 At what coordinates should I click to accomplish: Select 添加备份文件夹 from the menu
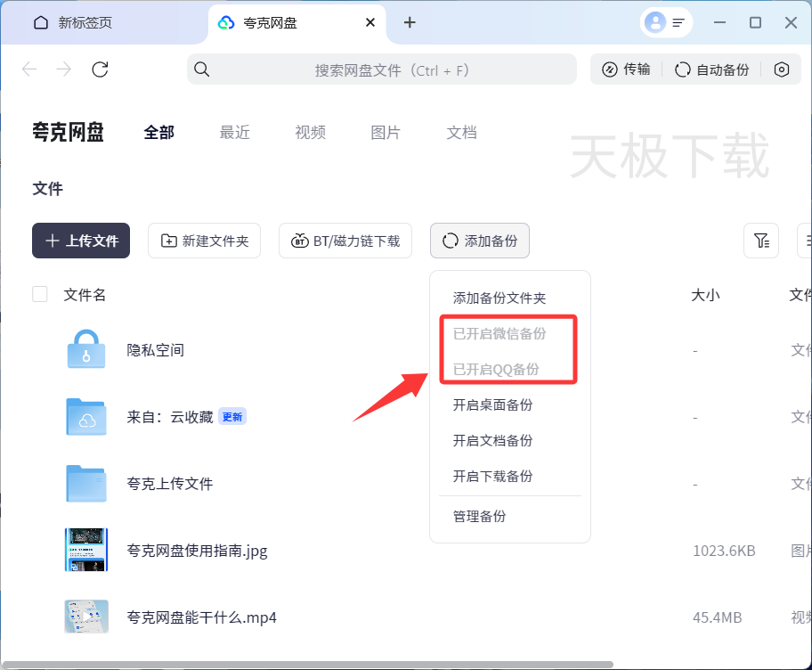tap(499, 298)
